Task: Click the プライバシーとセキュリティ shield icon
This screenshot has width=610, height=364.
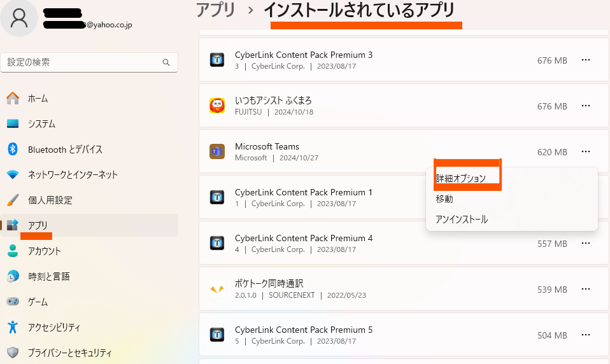Action: [13, 353]
